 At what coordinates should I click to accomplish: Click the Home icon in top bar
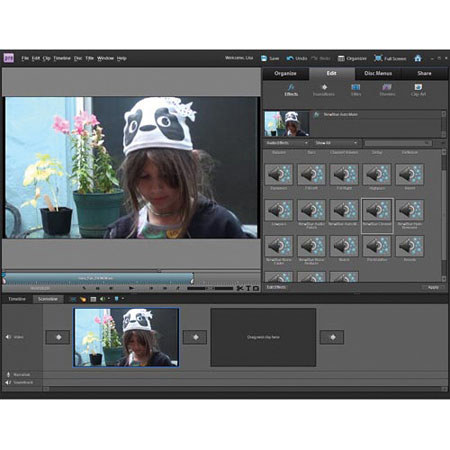click(418, 58)
